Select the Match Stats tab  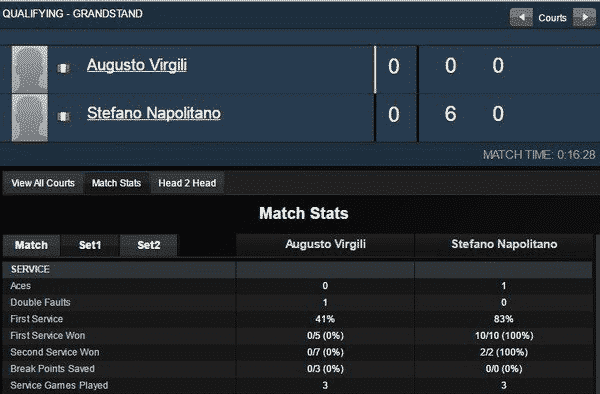[x=116, y=183]
